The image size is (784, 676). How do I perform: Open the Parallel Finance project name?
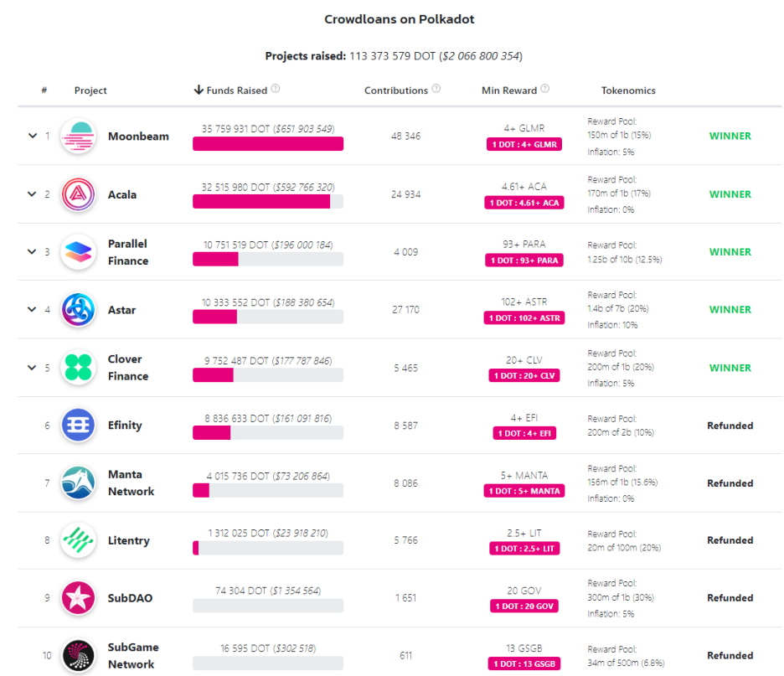tap(128, 252)
